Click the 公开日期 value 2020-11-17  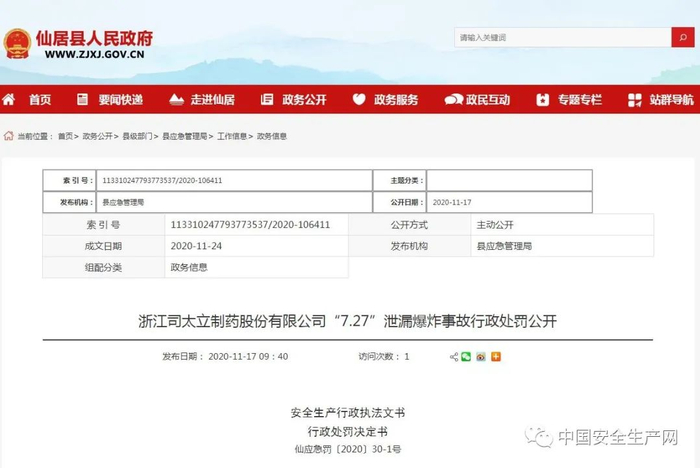coord(452,202)
